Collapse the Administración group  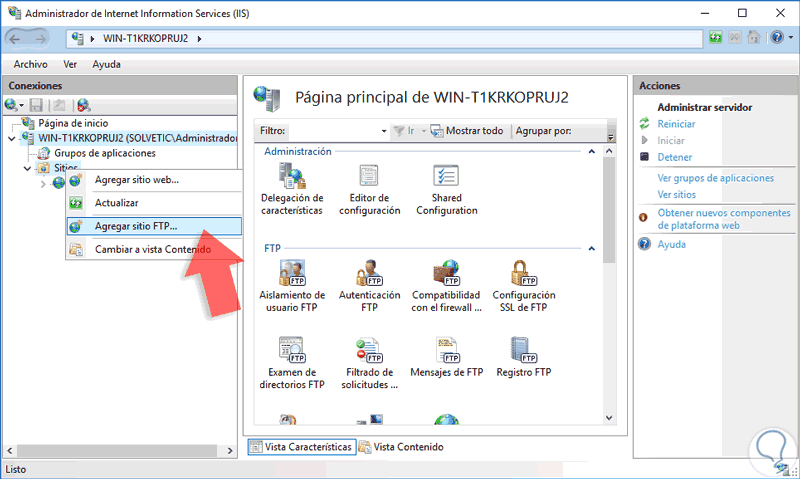tap(591, 152)
